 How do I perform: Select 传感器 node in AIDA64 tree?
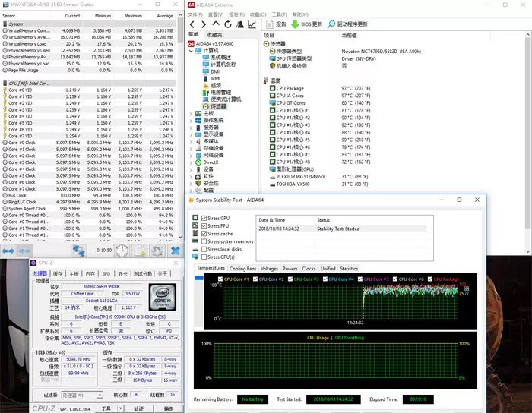pos(214,106)
